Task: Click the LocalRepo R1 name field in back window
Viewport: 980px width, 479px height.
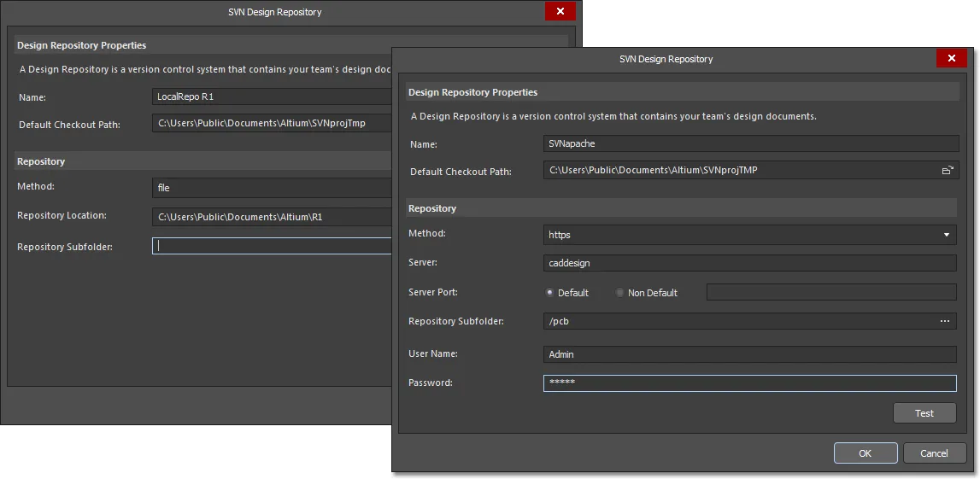Action: (x=272, y=96)
